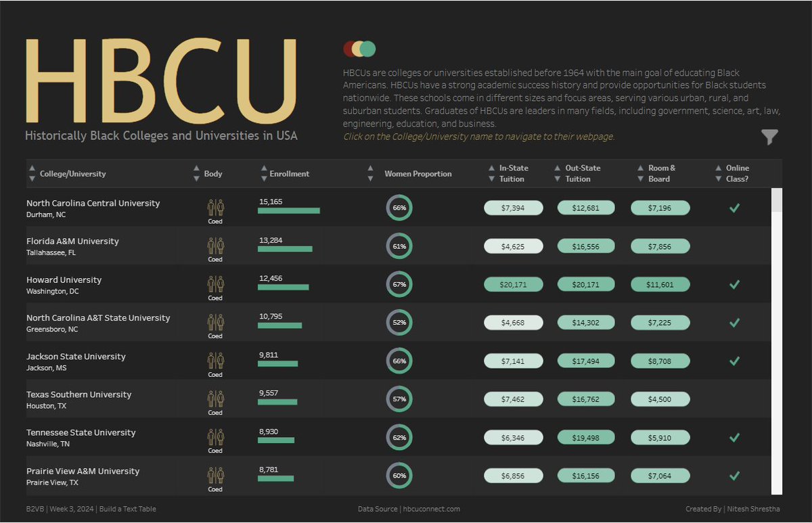The height and width of the screenshot is (523, 812).
Task: Open Tennessee State University webpage link
Action: pyautogui.click(x=81, y=432)
